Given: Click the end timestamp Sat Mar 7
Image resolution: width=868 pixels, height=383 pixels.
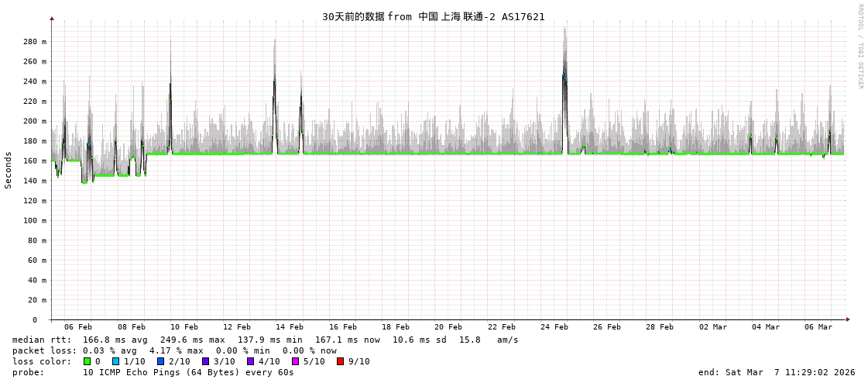Looking at the screenshot, I should (777, 372).
